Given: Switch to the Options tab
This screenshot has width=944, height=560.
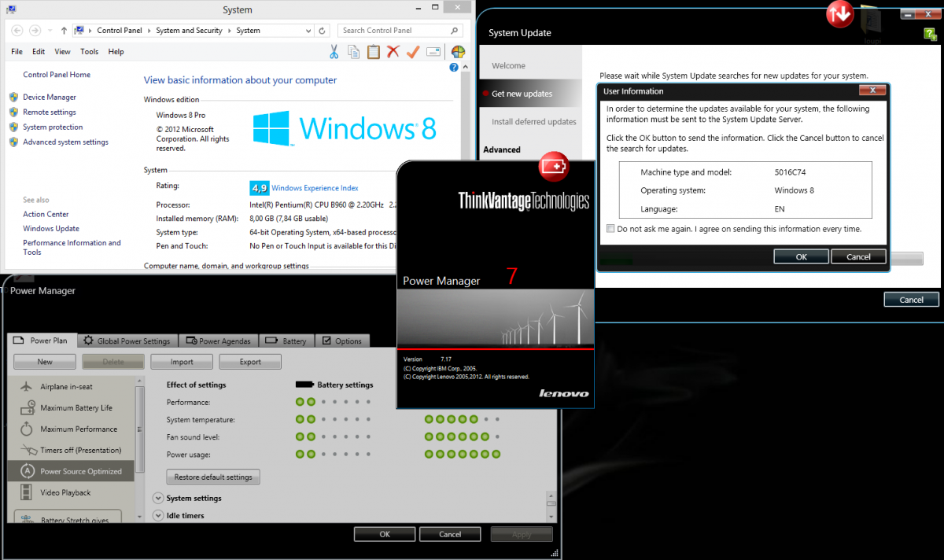Looking at the screenshot, I should point(341,341).
